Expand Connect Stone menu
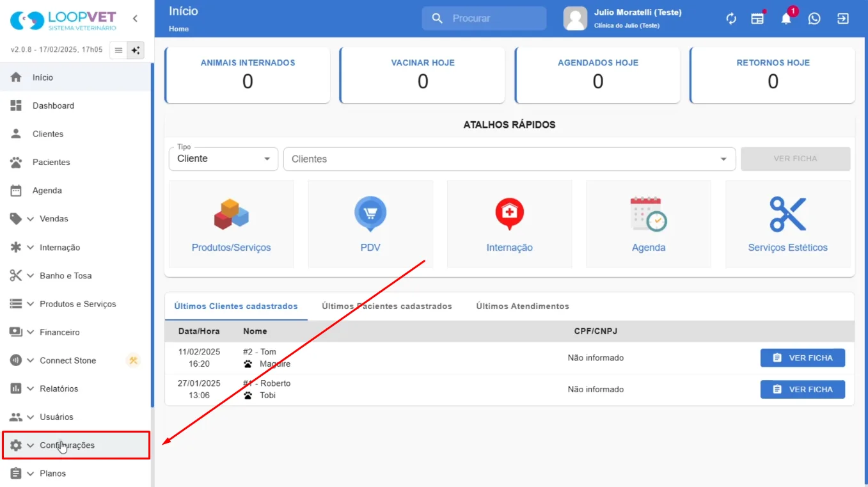This screenshot has width=868, height=487. point(75,360)
